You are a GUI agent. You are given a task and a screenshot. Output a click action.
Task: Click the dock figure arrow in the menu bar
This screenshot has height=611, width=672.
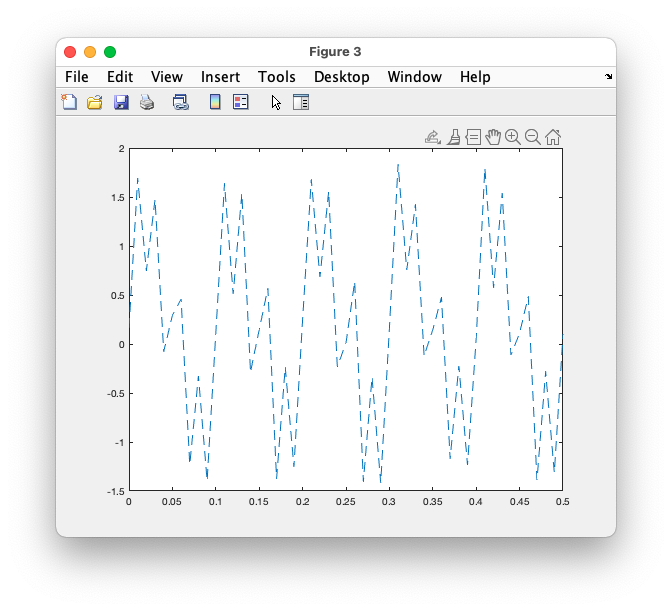point(609,77)
